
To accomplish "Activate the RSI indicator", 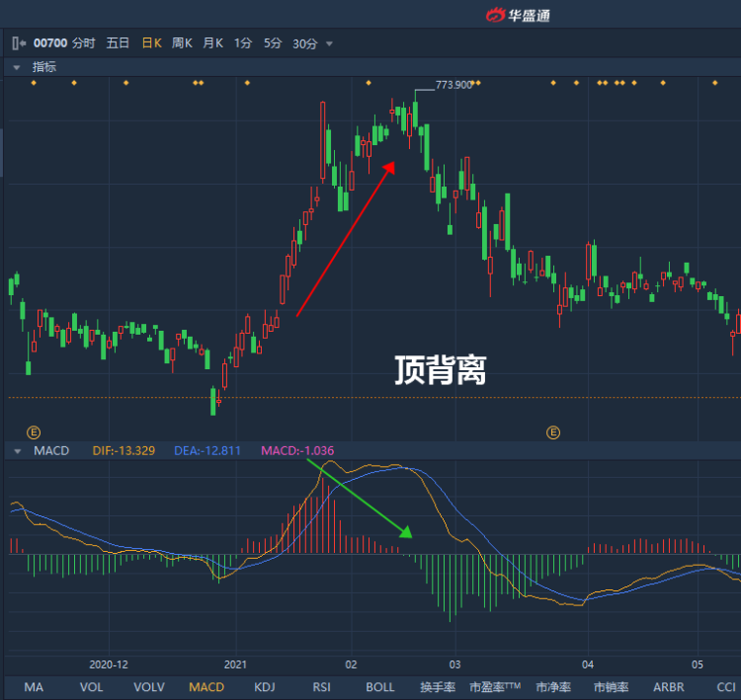I will click(321, 687).
